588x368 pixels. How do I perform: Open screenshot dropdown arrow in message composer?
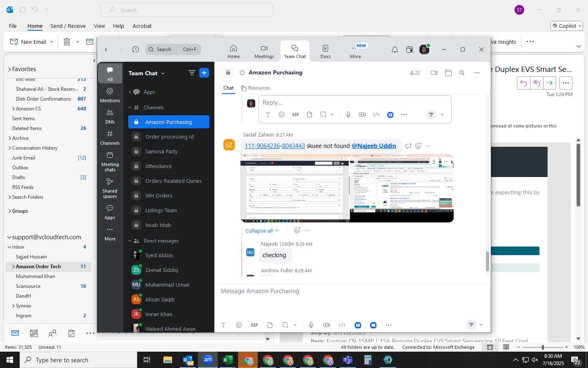295,325
